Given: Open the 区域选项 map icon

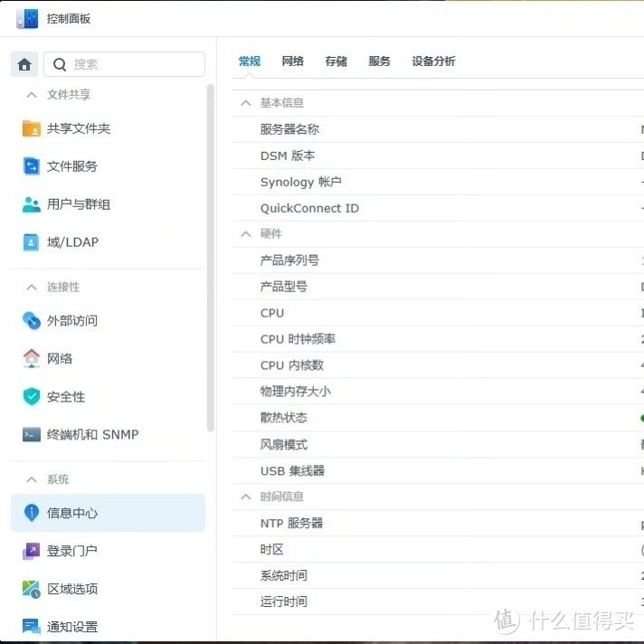Looking at the screenshot, I should point(32,589).
